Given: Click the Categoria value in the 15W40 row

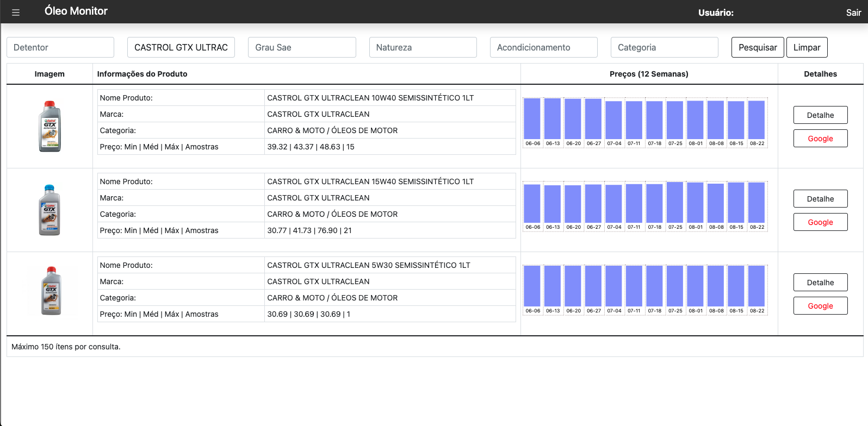Looking at the screenshot, I should [x=332, y=214].
